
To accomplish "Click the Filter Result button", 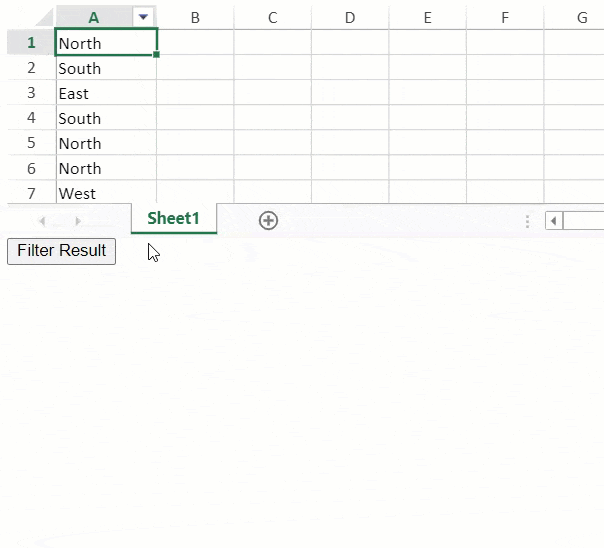I will tap(61, 251).
